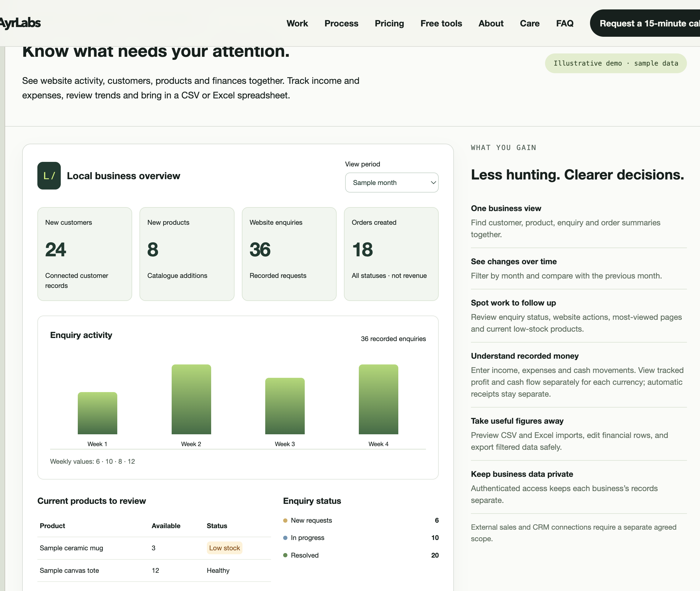Click the In progress status dot

pyautogui.click(x=285, y=538)
